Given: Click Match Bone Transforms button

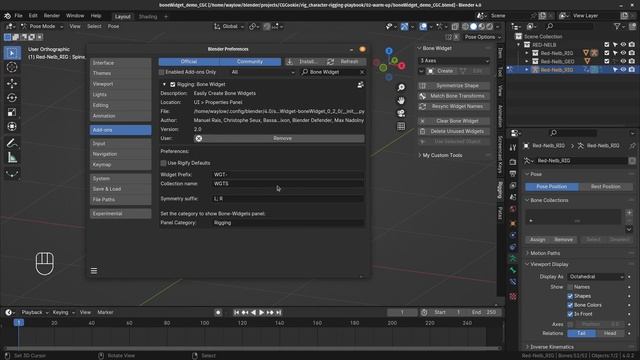Looking at the screenshot, I should [x=454, y=96].
